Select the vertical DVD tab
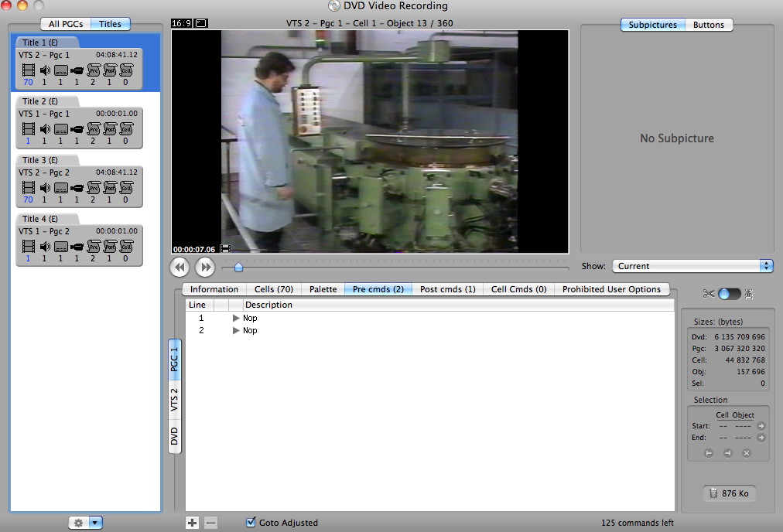The height and width of the screenshot is (532, 783). click(174, 436)
